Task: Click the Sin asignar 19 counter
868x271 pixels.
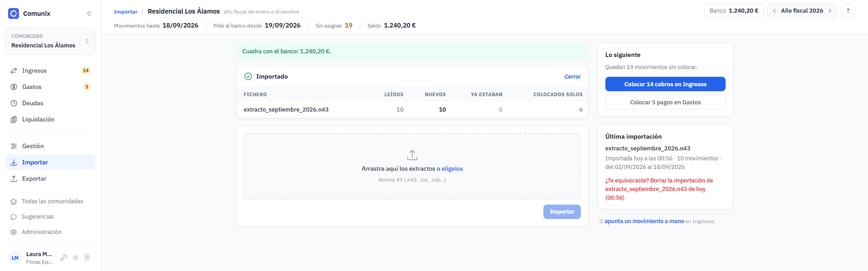Action: click(334, 26)
